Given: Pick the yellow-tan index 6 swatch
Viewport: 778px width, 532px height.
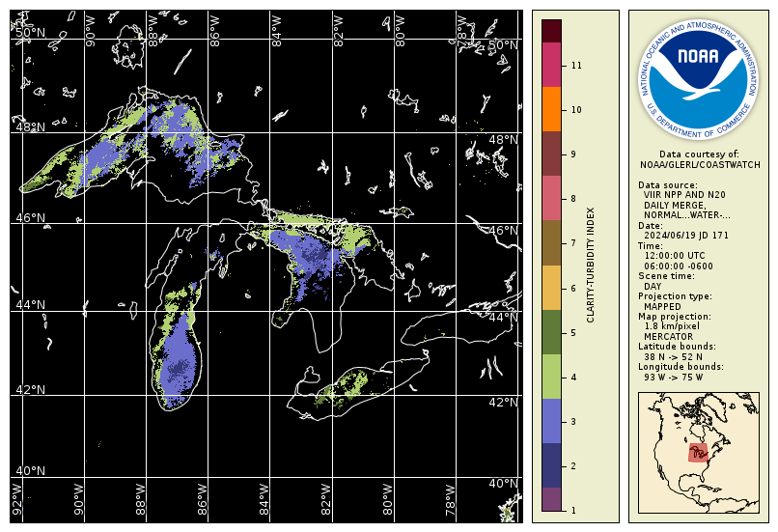Looking at the screenshot, I should [551, 288].
